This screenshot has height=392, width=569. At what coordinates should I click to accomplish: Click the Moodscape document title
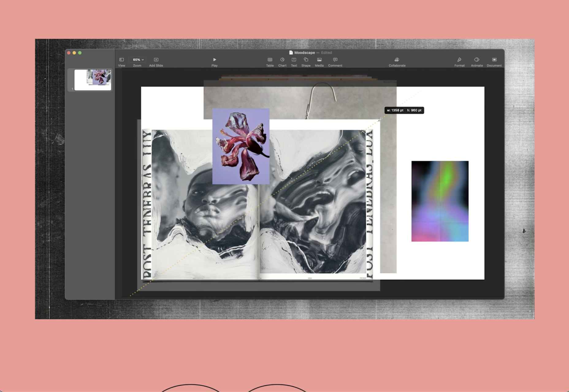304,53
